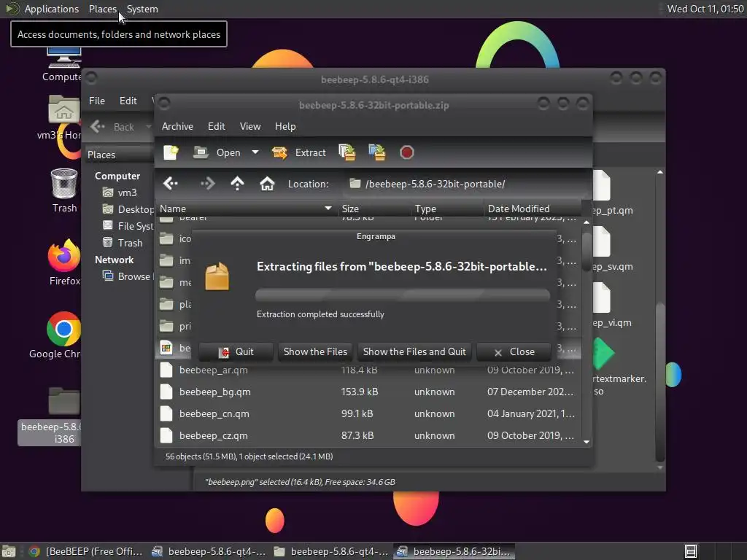Click Show the Files button
Viewport: 747px width, 560px height.
[315, 352]
